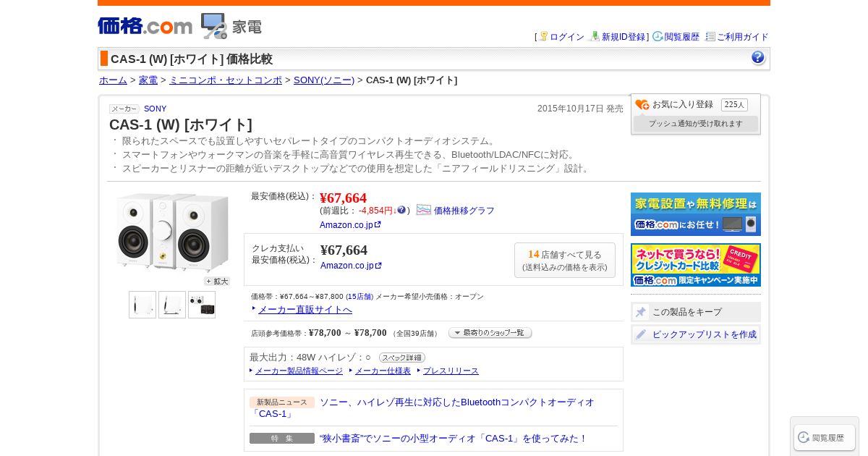
Task: Open the 特集 article 狭小書斎
Action: (x=453, y=439)
